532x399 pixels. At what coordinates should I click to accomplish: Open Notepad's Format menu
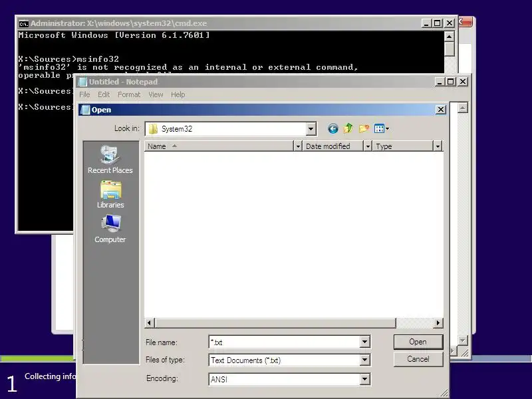tap(129, 94)
